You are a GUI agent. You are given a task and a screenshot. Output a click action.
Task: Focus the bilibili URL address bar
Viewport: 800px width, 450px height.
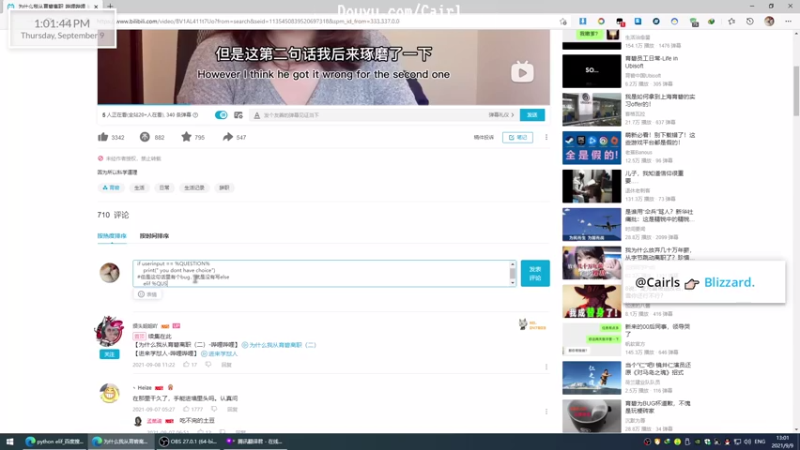tap(327, 21)
